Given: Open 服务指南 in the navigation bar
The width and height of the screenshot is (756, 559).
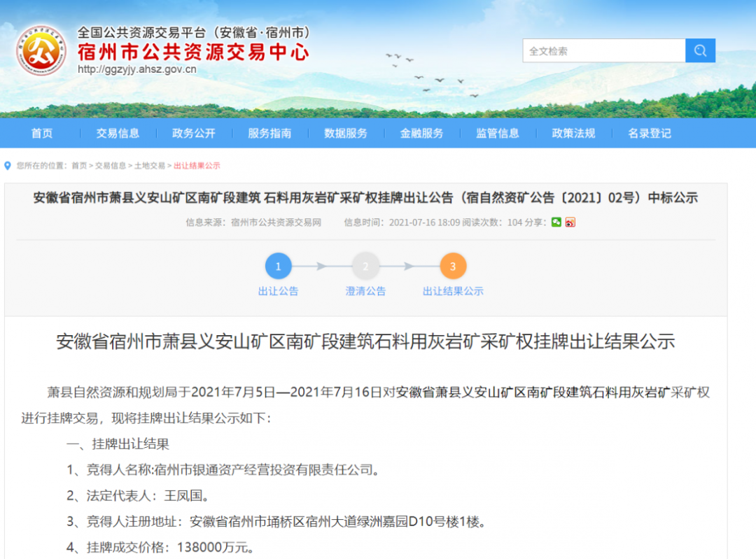Looking at the screenshot, I should tap(269, 133).
